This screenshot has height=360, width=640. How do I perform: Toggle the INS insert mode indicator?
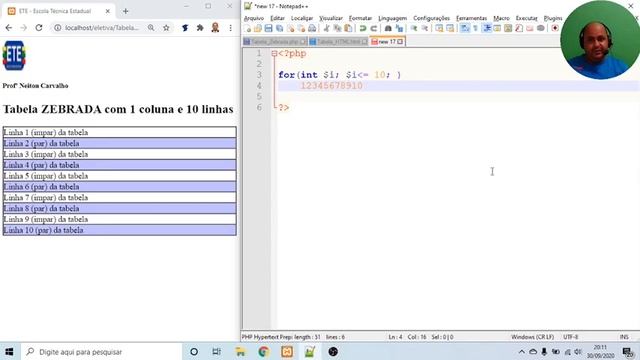(x=624, y=337)
